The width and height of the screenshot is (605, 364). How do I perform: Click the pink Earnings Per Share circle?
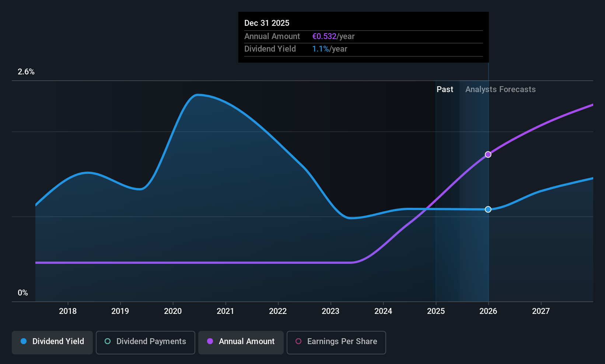(x=298, y=341)
